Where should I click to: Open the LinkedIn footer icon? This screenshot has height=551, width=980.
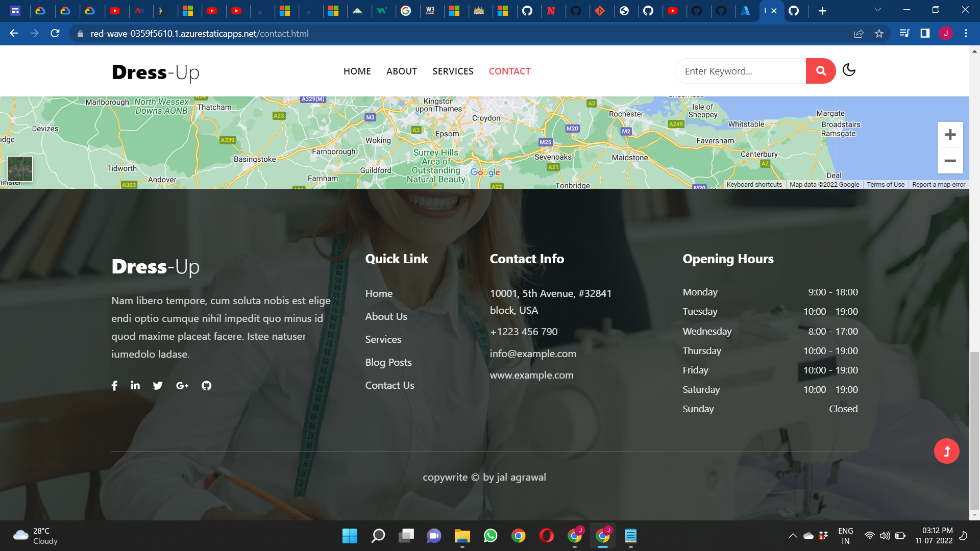click(x=135, y=386)
